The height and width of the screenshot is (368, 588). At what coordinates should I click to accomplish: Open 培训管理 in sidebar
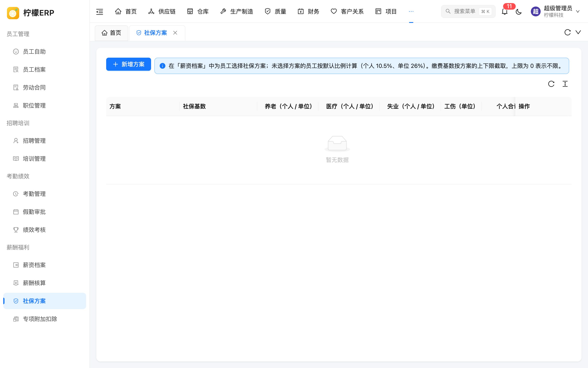tap(45, 159)
